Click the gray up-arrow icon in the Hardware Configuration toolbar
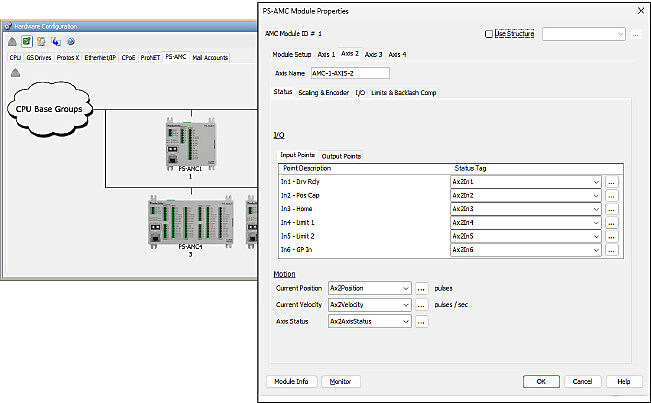Viewport: 651px width, 403px height. pyautogui.click(x=12, y=41)
